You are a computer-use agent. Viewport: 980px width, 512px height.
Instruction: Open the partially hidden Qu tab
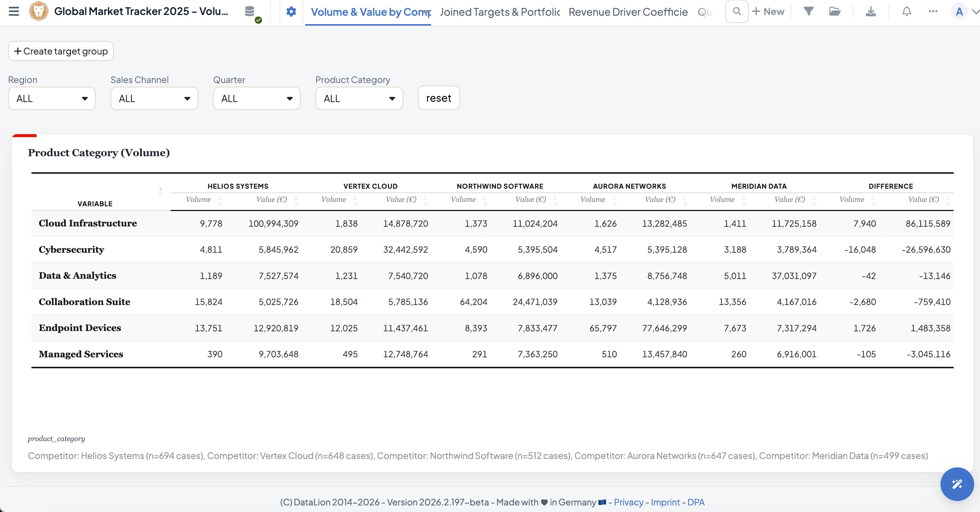(704, 12)
